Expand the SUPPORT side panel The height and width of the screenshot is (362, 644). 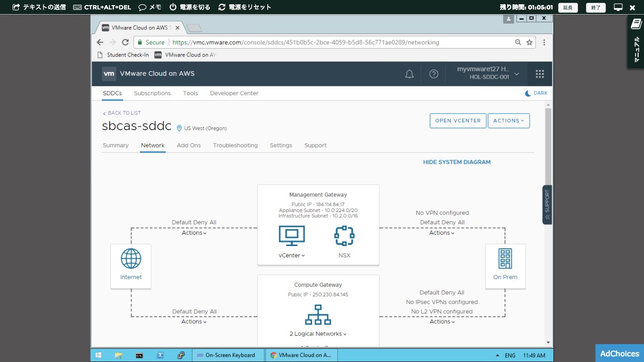pyautogui.click(x=547, y=205)
